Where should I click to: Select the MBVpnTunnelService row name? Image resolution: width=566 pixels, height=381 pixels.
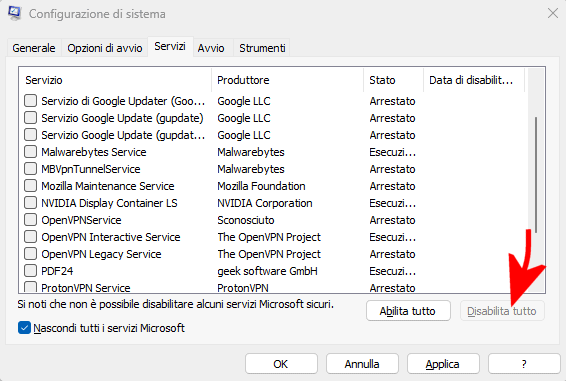pyautogui.click(x=91, y=169)
